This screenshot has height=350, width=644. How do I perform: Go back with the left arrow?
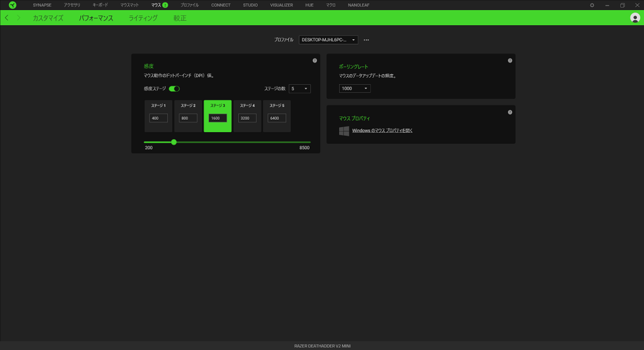[6, 18]
